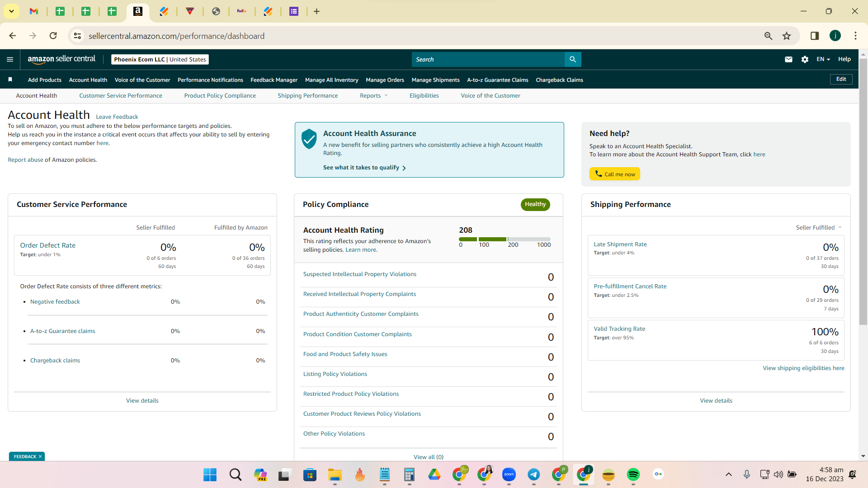Open Feedback Manager from the favorites bar

coord(274,80)
